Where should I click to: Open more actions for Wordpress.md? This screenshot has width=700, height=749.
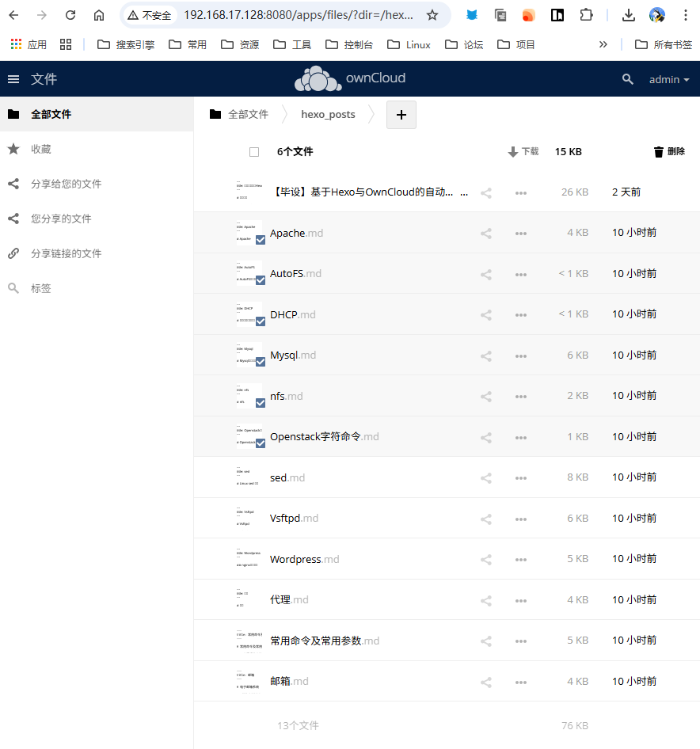tap(521, 560)
